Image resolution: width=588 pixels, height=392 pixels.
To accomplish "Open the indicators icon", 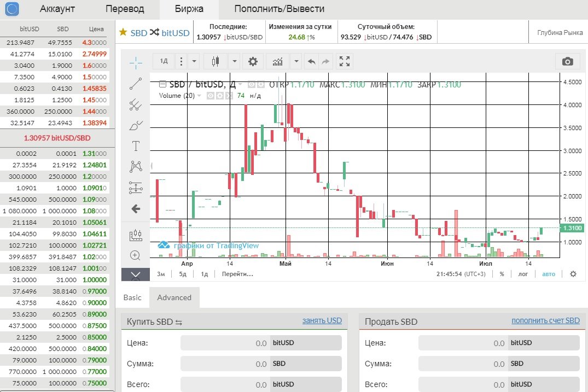I will [x=277, y=61].
